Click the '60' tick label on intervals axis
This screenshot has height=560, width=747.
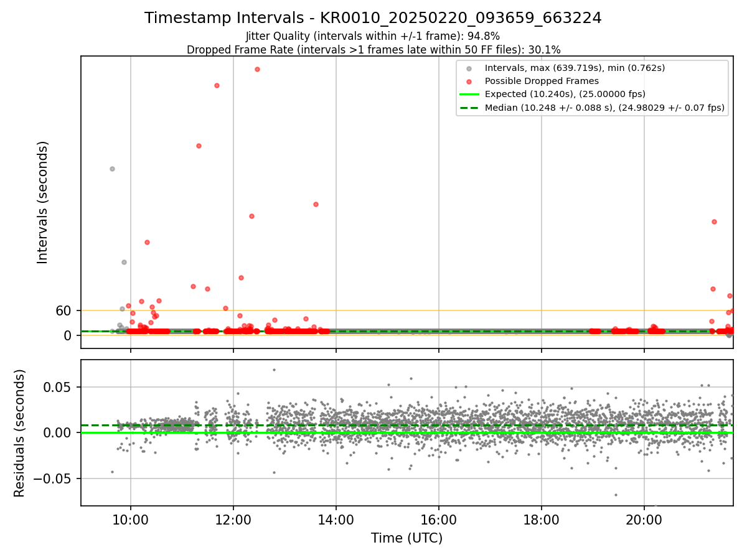64,310
